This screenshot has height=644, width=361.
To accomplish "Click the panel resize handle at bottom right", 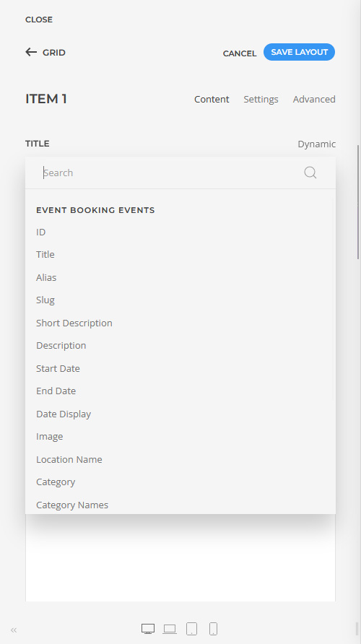I will coord(357,629).
